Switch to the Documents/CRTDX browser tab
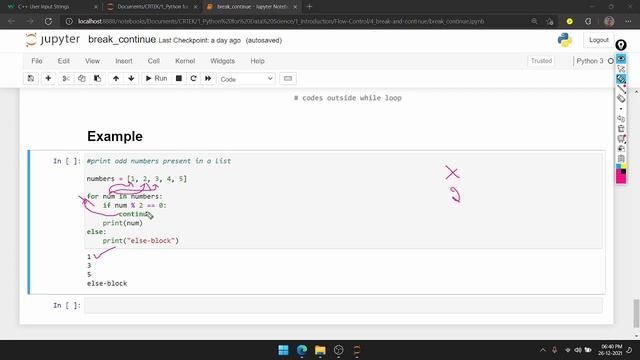The height and width of the screenshot is (360, 640). click(x=152, y=7)
